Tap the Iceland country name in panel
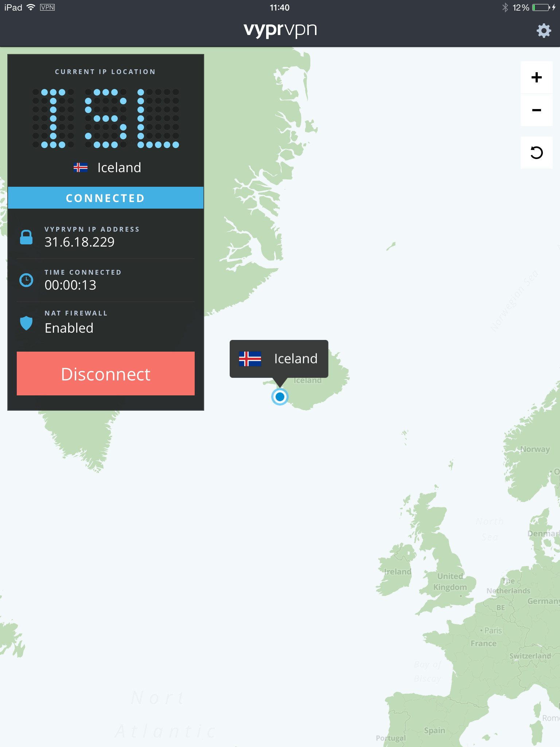The image size is (560, 747). point(119,167)
